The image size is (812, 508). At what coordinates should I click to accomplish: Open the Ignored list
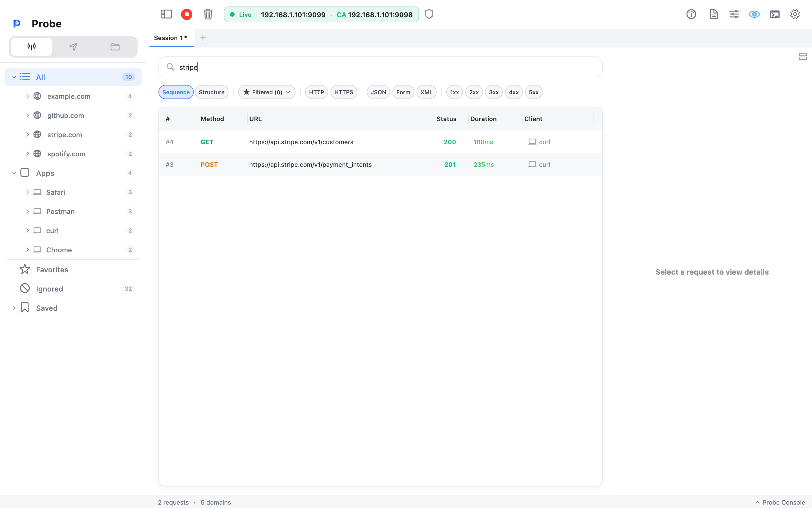[73, 289]
